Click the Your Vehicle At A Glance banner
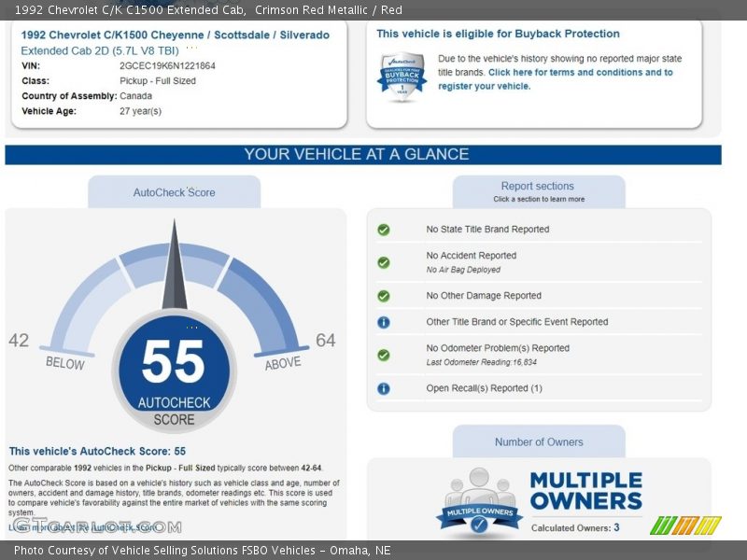 point(362,155)
